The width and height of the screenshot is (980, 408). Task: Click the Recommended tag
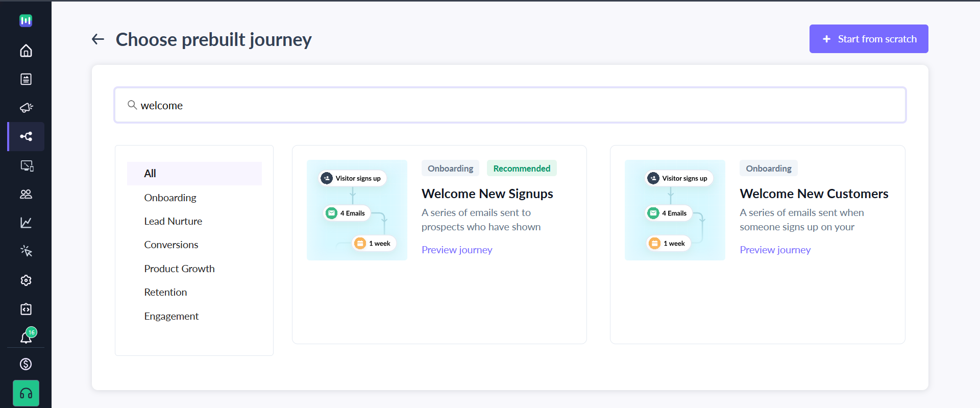(522, 169)
